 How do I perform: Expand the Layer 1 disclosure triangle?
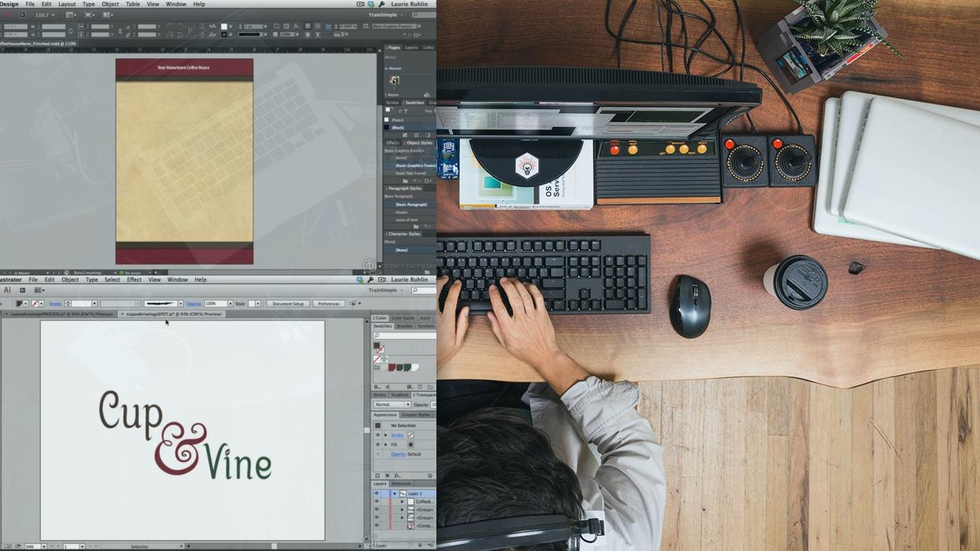tap(394, 494)
